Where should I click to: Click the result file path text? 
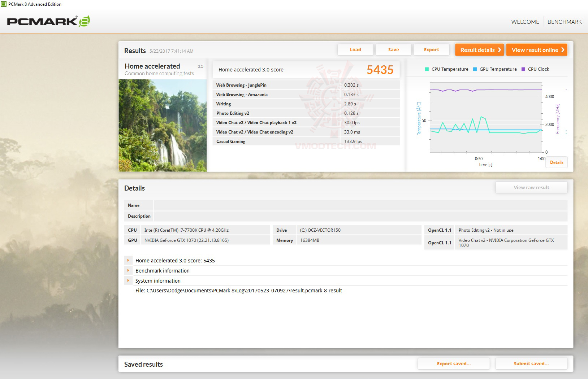point(239,291)
